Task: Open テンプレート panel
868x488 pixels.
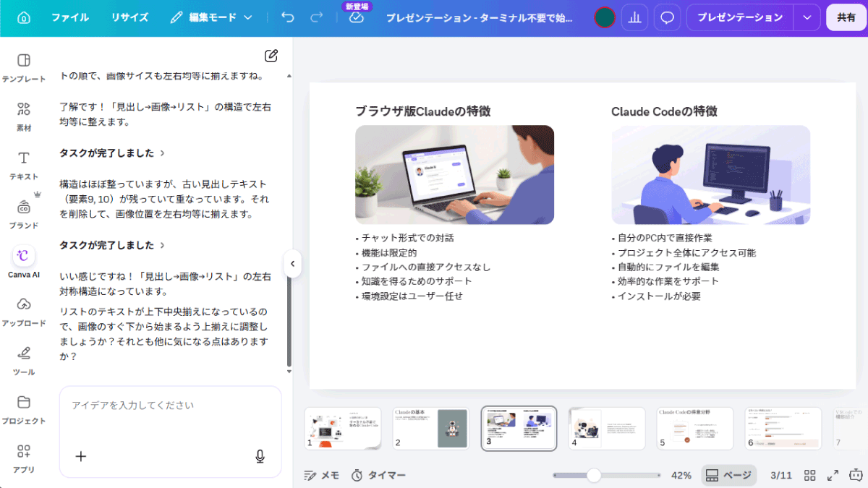Action: point(24,67)
